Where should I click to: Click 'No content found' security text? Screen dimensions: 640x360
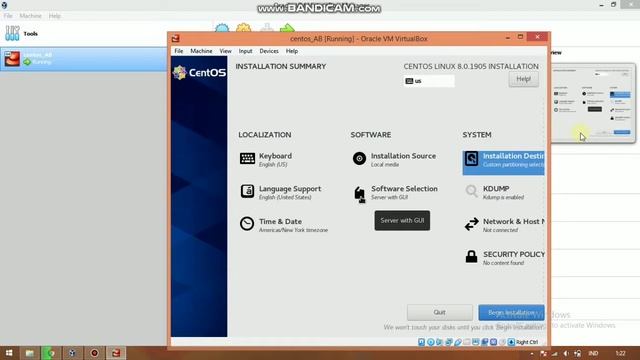[x=503, y=263]
